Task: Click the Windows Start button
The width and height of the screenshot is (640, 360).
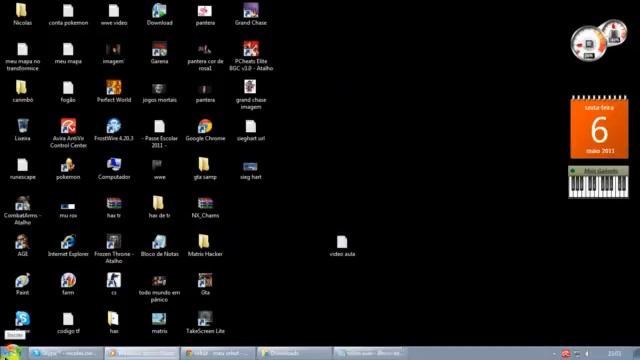Action: click(11, 353)
